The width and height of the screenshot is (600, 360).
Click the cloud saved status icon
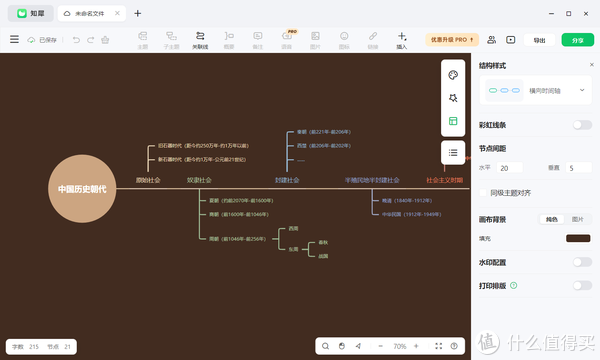[x=31, y=40]
